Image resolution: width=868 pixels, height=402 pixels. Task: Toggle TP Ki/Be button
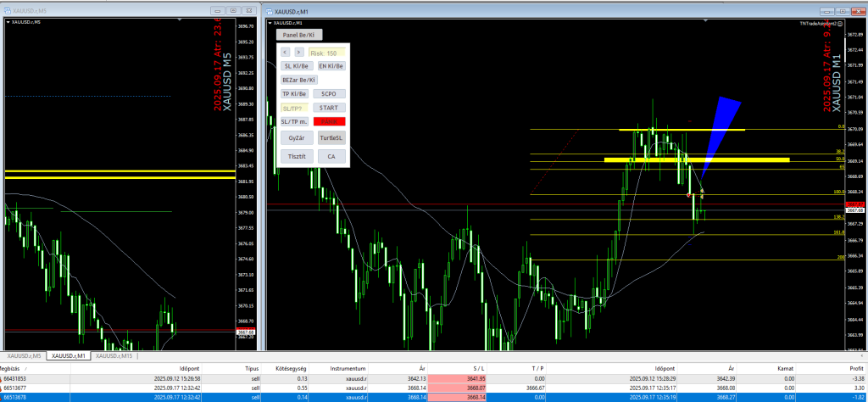click(296, 93)
